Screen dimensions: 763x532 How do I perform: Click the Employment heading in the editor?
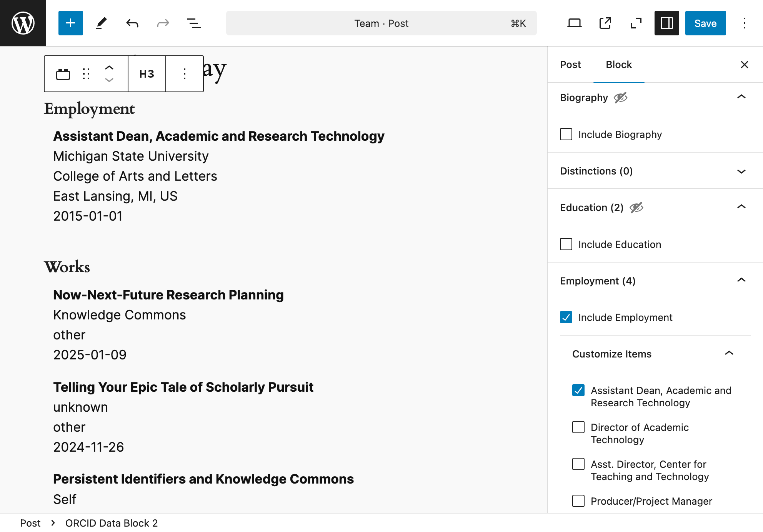tap(89, 109)
